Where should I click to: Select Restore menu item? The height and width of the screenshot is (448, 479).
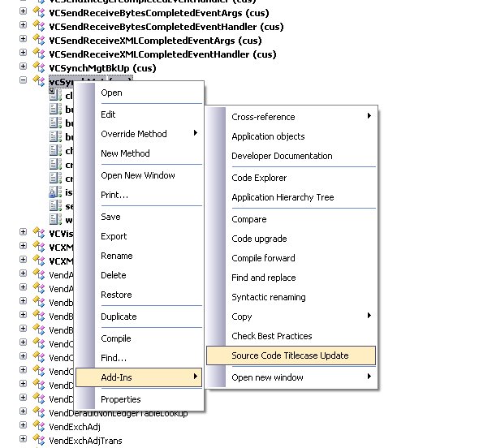tap(139, 295)
